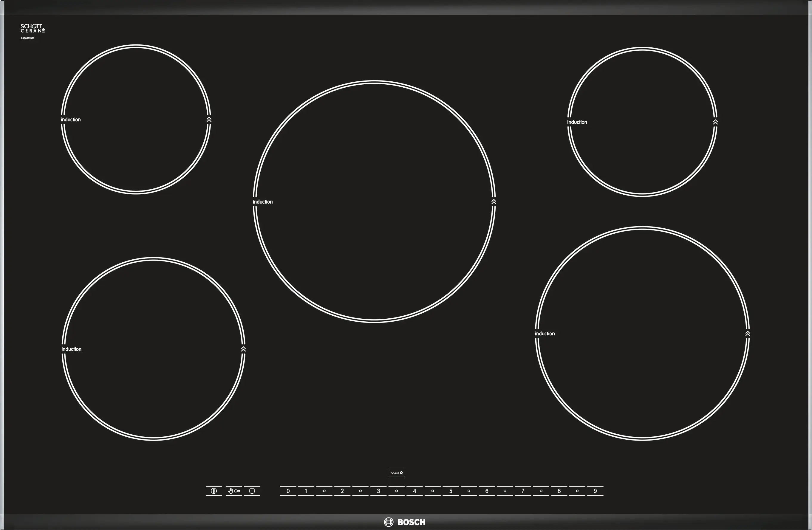Touch the small rear-left induction zone

click(x=136, y=119)
